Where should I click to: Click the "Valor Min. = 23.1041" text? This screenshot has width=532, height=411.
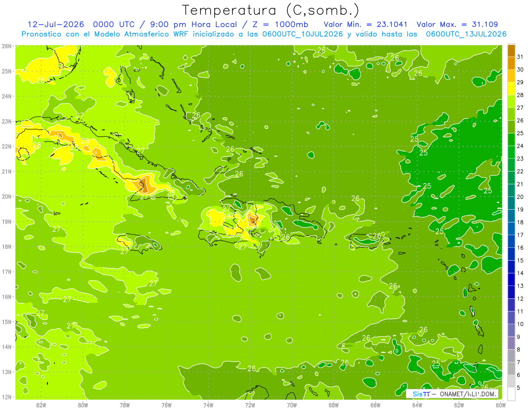[x=366, y=24]
